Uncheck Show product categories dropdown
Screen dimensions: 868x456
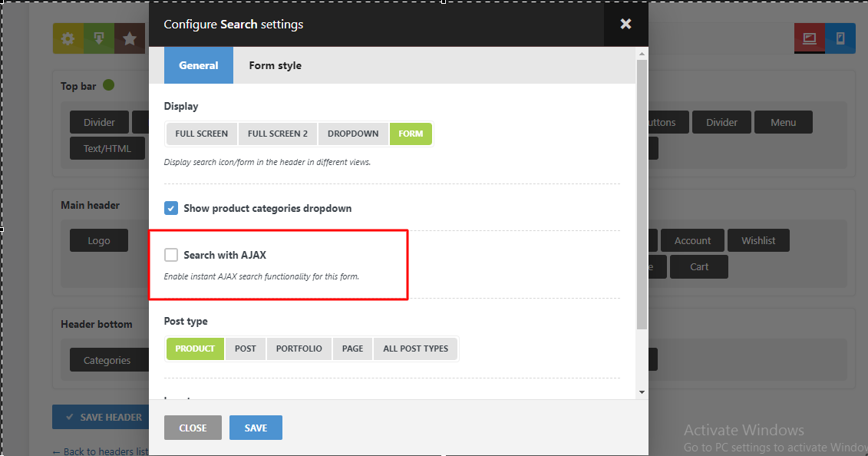tap(171, 208)
